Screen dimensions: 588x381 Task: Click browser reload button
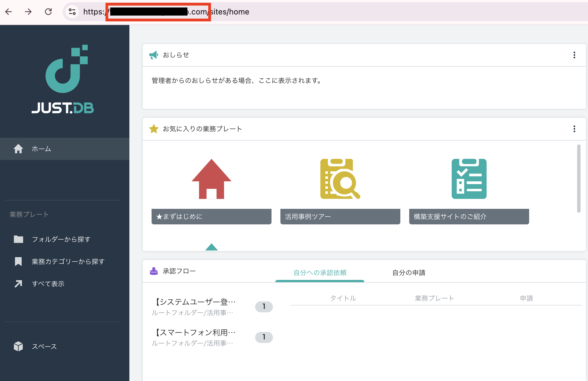(x=48, y=12)
